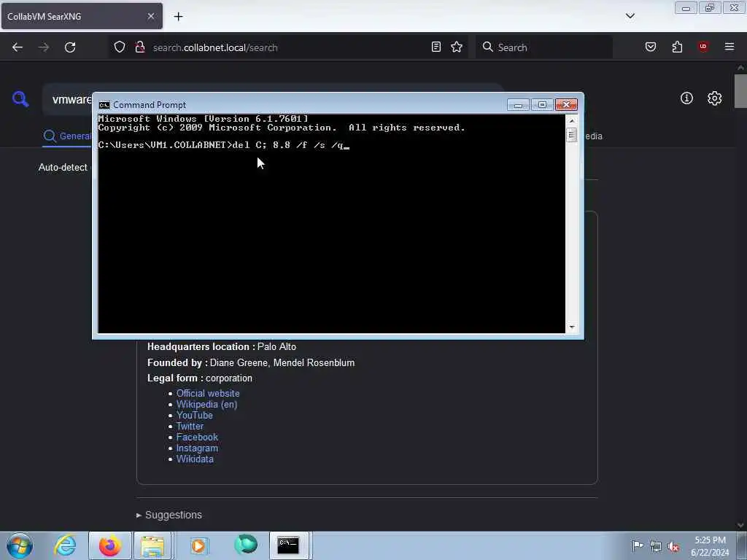Image resolution: width=747 pixels, height=560 pixels.
Task: Open the Extensions puzzle piece icon
Action: pos(677,47)
